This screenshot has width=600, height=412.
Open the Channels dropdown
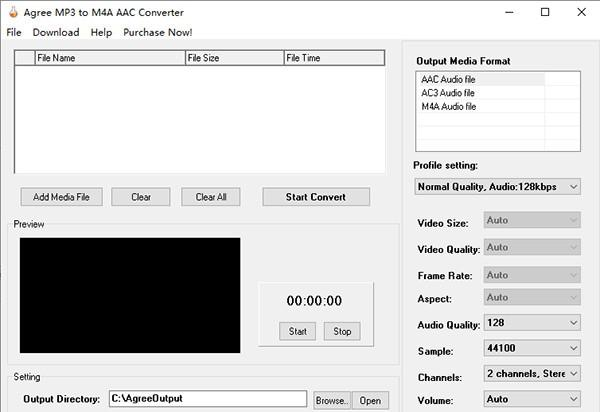(x=532, y=373)
